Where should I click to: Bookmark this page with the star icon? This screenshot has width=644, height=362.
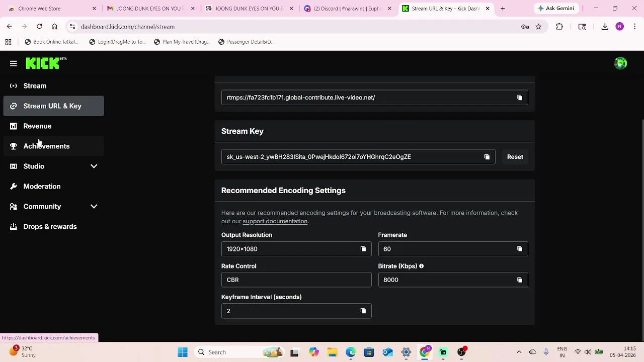(538, 27)
